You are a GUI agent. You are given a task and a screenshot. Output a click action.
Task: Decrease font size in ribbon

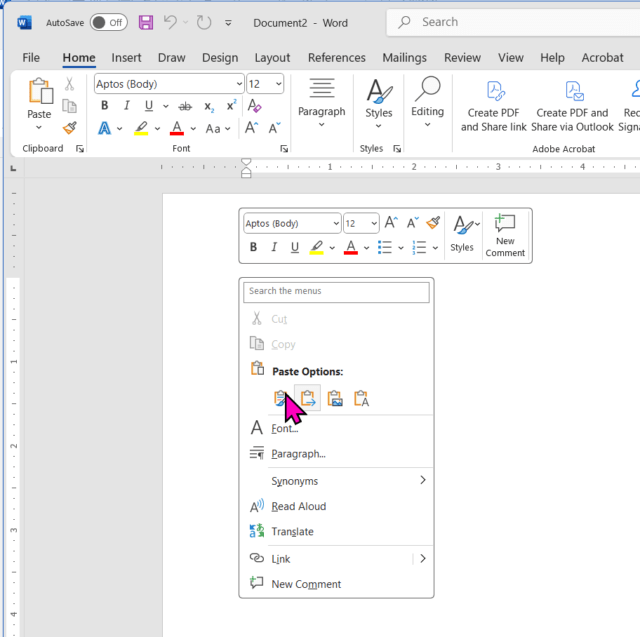[x=275, y=128]
